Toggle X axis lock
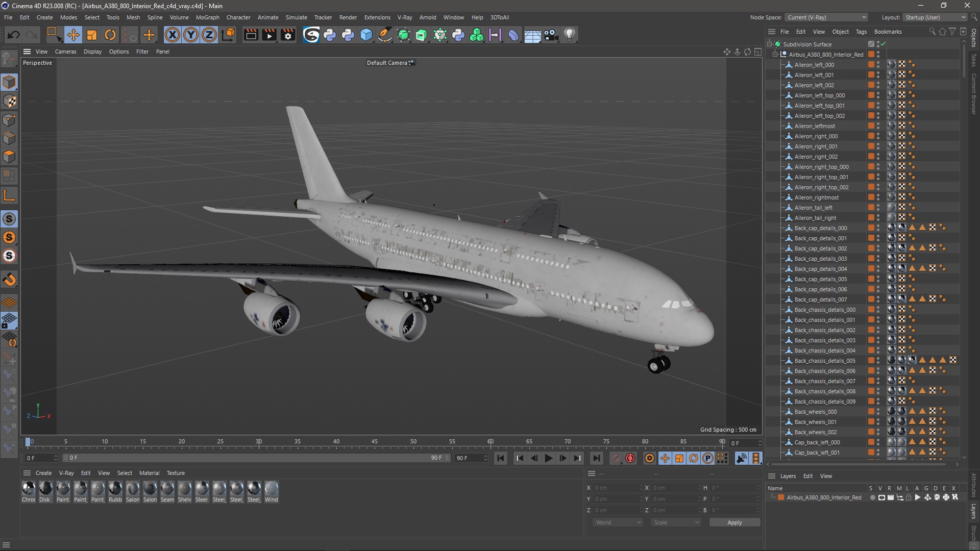Screen dimensions: 980x551 coord(173,35)
